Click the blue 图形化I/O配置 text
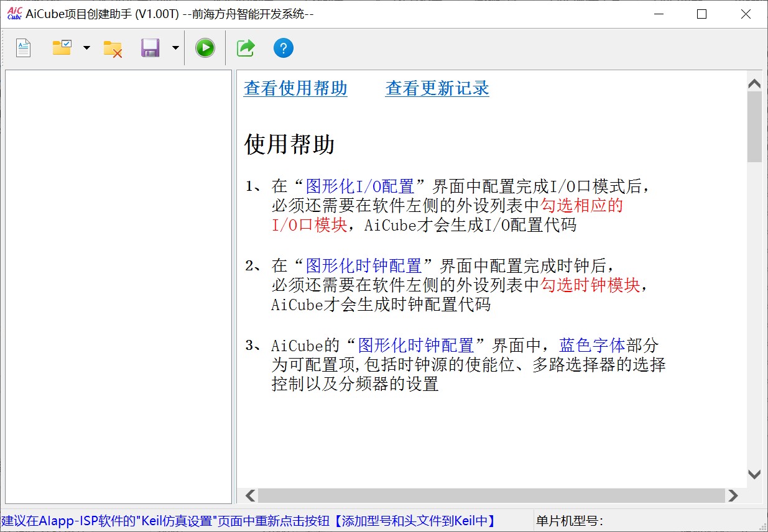 [360, 186]
